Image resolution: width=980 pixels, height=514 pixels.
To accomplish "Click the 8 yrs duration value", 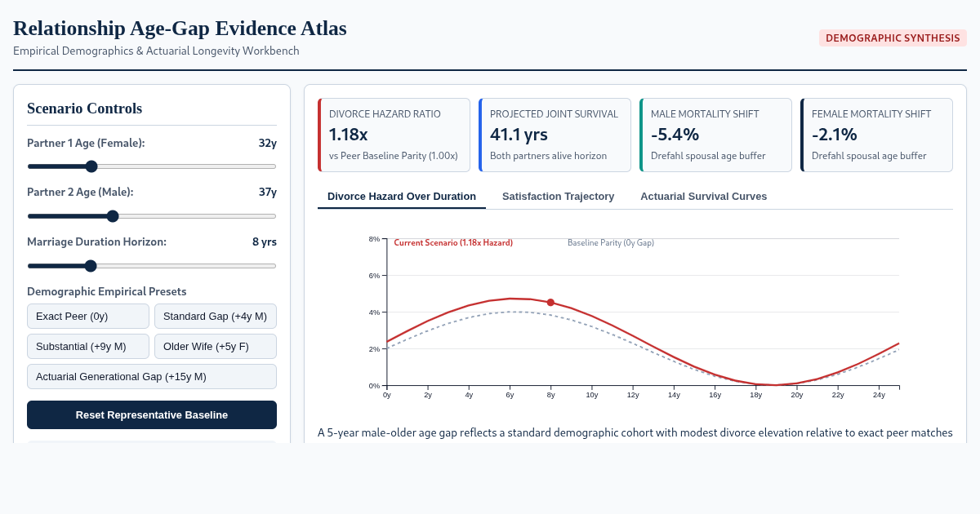I will pyautogui.click(x=265, y=242).
